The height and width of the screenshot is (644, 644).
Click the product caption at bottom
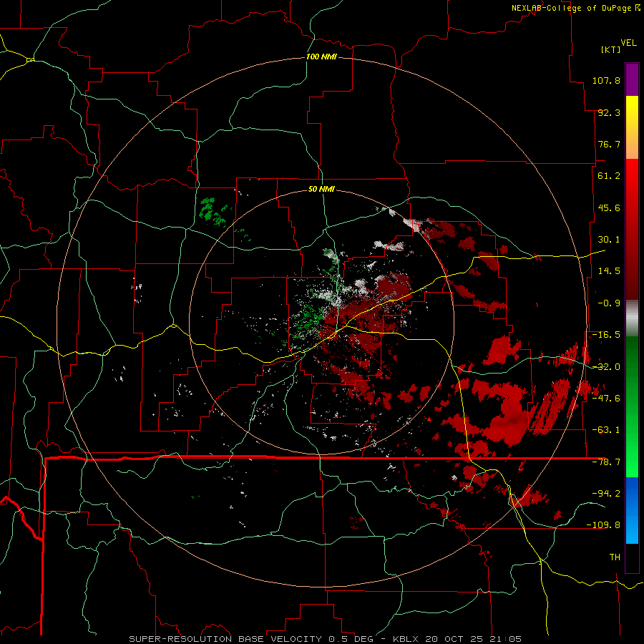coord(326,639)
